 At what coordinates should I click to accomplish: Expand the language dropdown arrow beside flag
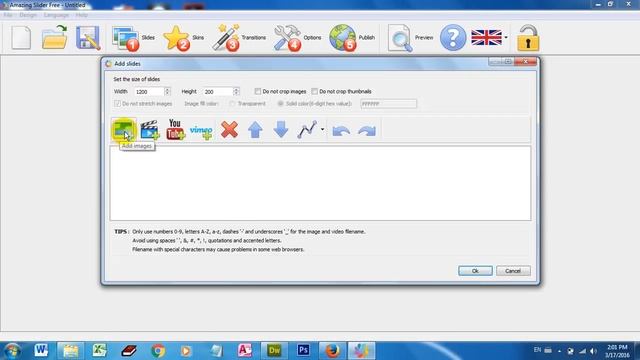[506, 38]
